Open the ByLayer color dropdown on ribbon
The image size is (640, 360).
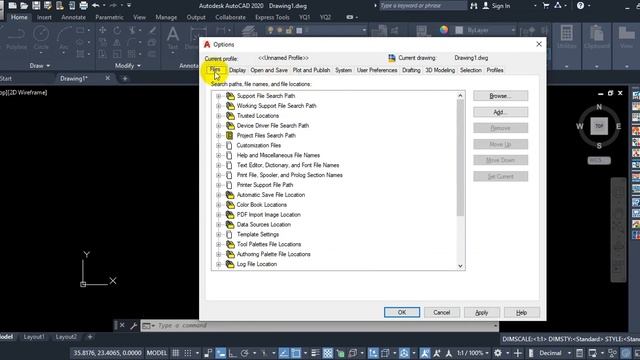coord(513,30)
